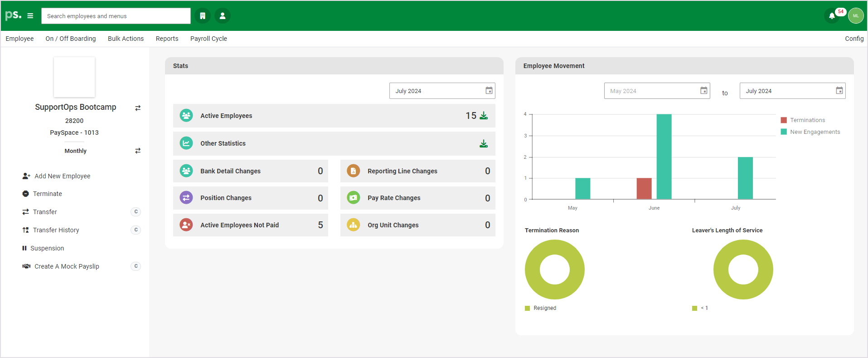Screen dimensions: 868x358
Task: Click Add New Employee link
Action: [x=62, y=176]
